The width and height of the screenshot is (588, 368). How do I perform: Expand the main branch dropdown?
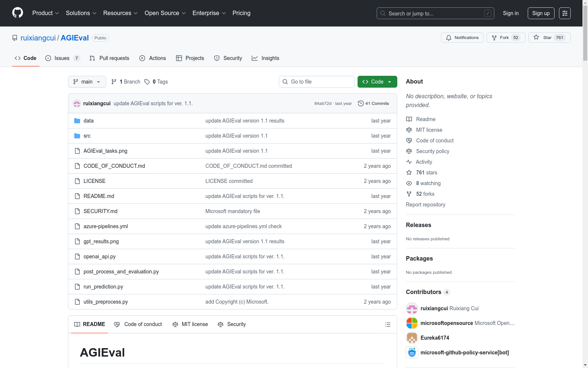point(87,82)
